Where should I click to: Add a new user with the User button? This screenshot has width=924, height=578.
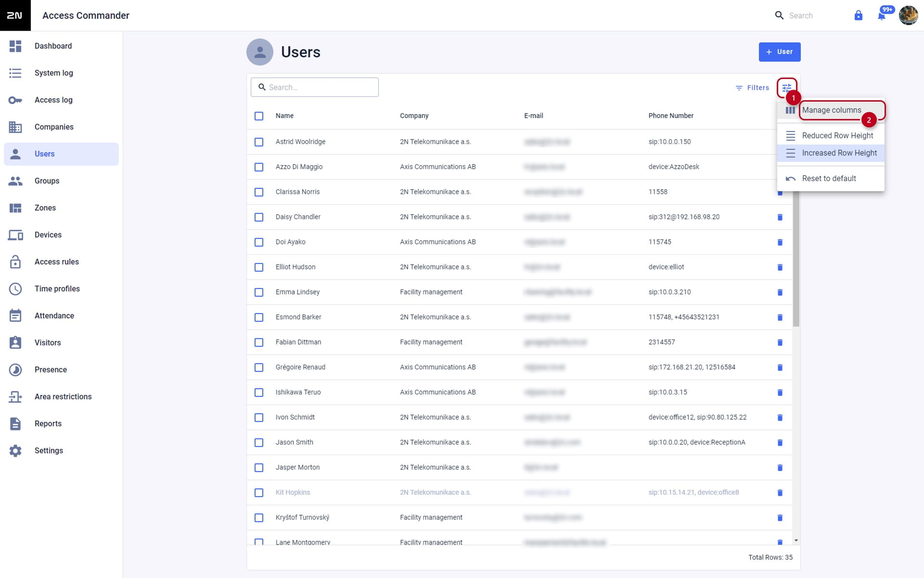[780, 52]
